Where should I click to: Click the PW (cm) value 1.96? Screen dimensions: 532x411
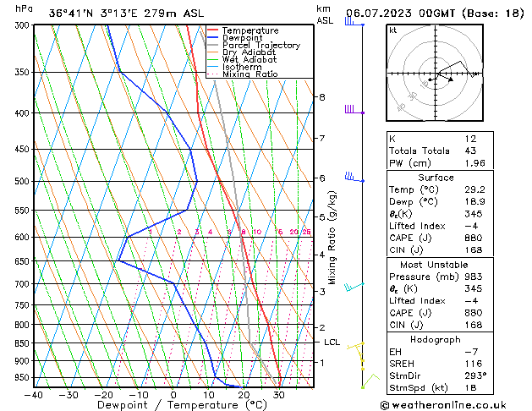pyautogui.click(x=474, y=163)
